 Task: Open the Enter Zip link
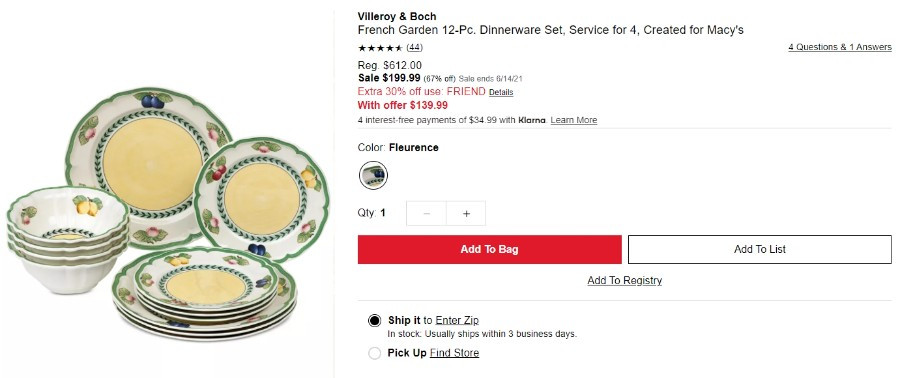click(457, 321)
